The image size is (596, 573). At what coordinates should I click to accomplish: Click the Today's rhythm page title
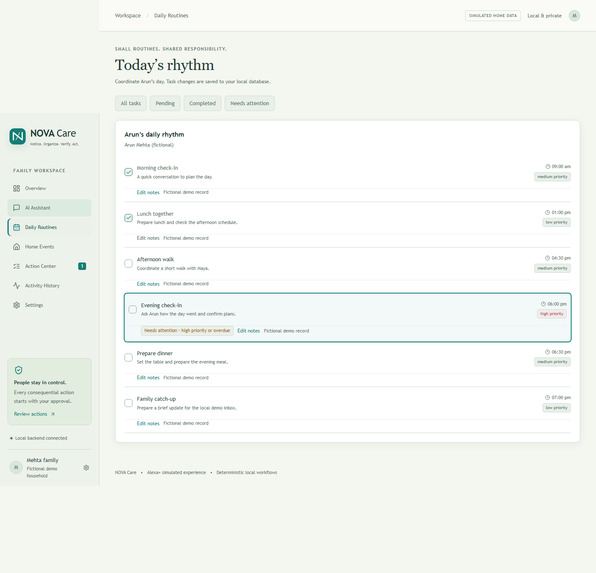(x=165, y=65)
